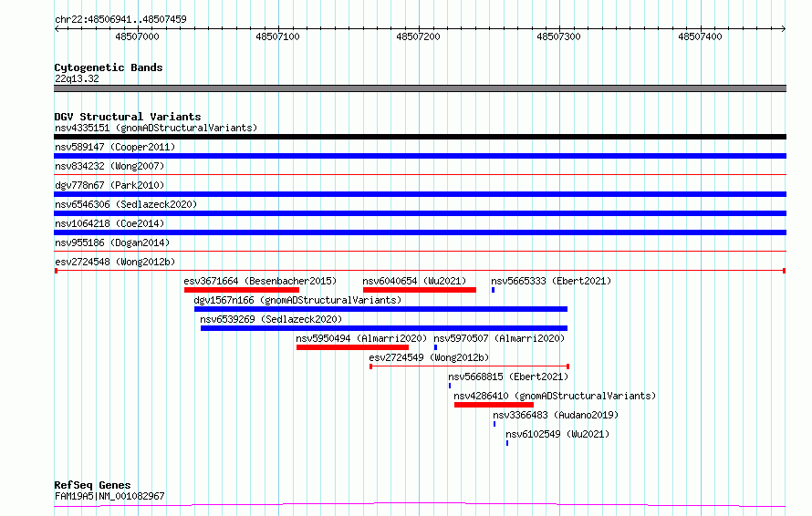Select nsv6546306 (Sedlazeck2020) label
This screenshot has height=516, width=812.
[126, 204]
